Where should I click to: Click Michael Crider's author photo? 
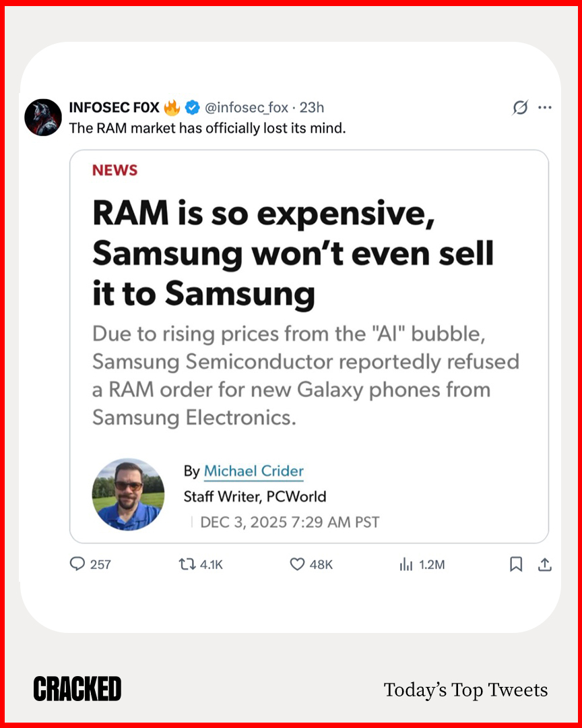pos(128,494)
